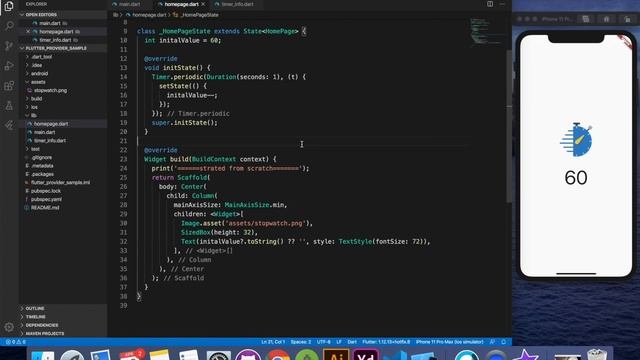Expand the Dependencies panel

42,325
